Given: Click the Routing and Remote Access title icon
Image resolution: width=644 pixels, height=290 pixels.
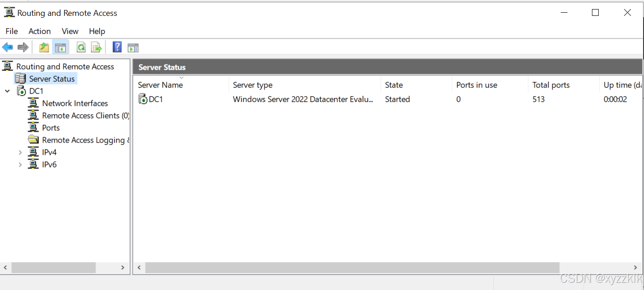Looking at the screenshot, I should tap(10, 13).
